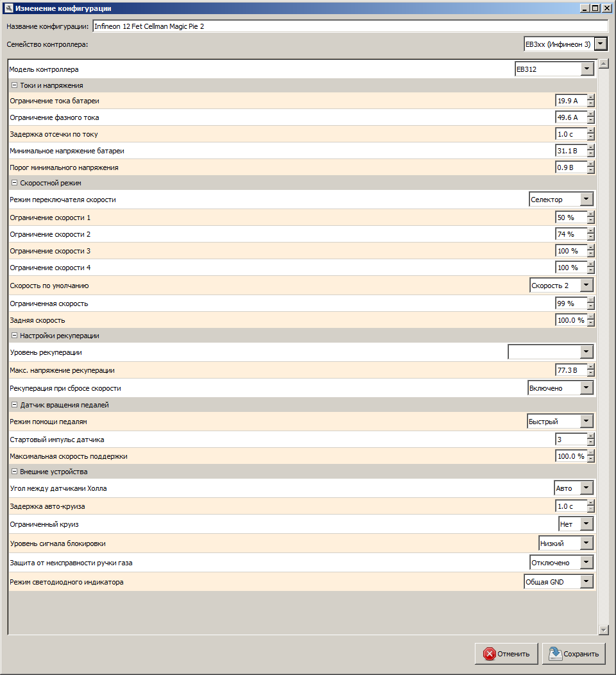
Task: Collapse the Датчик вращения педалей section
Action: click(14, 405)
